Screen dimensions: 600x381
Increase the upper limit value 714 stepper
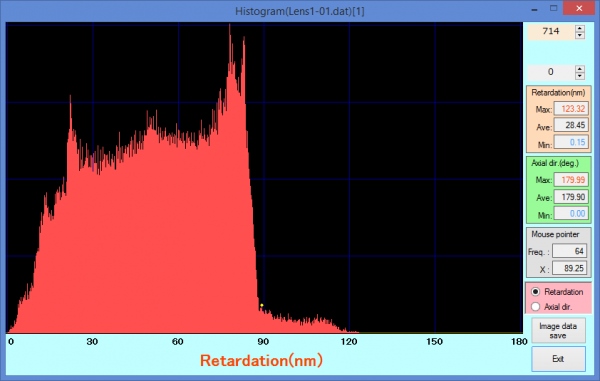click(580, 28)
